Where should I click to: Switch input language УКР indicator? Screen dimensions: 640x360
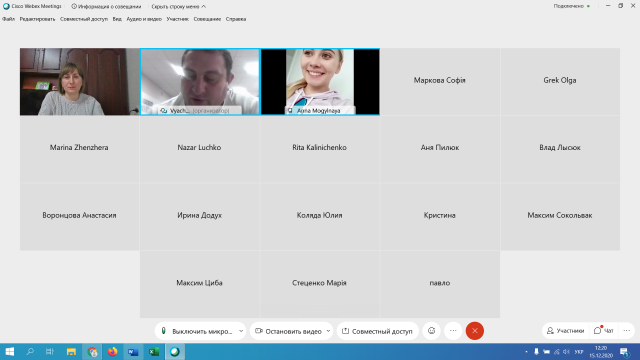[x=579, y=351]
